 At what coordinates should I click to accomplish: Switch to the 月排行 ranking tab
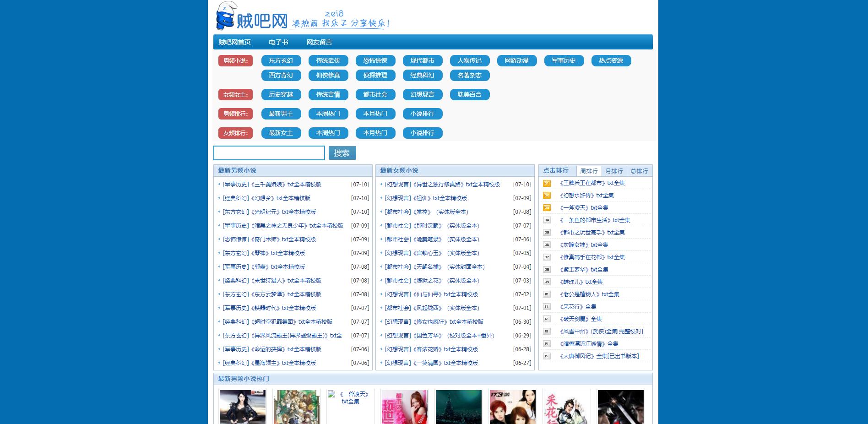click(614, 170)
